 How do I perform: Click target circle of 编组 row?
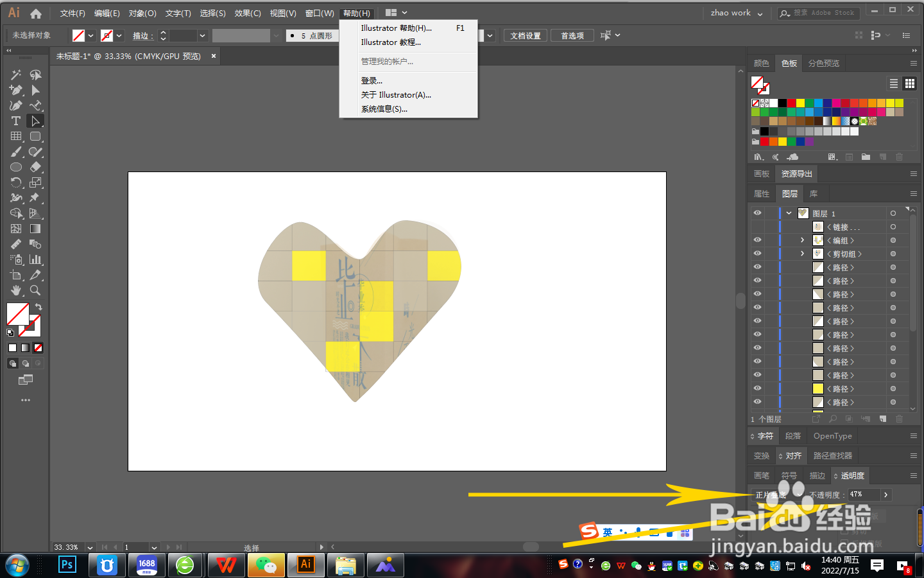(893, 240)
